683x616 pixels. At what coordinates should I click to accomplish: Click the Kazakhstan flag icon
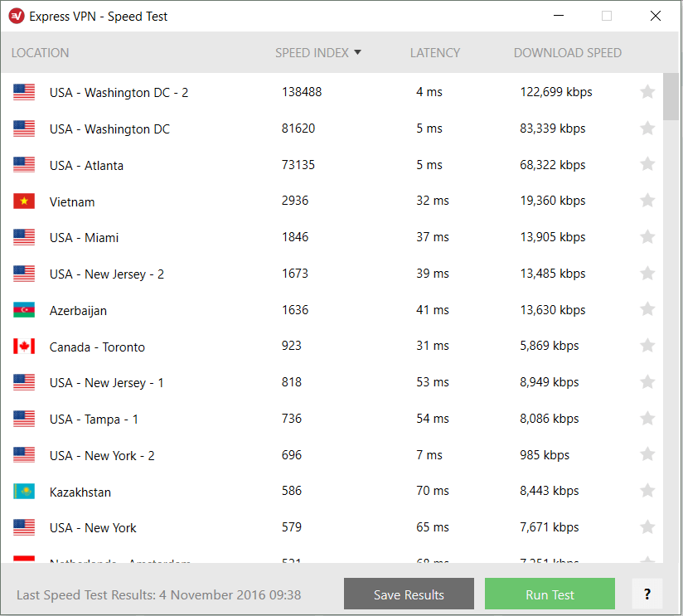click(x=23, y=491)
